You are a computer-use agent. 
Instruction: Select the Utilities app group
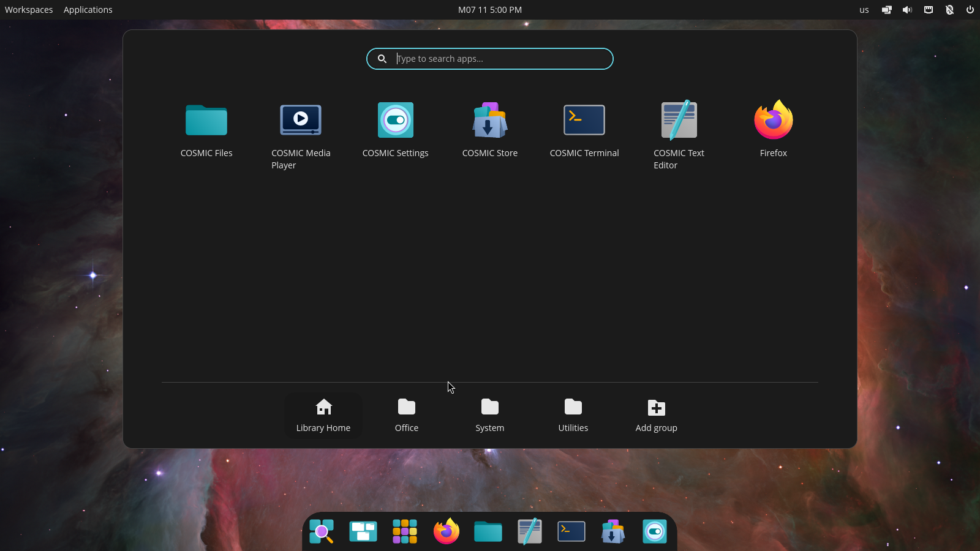tap(573, 415)
